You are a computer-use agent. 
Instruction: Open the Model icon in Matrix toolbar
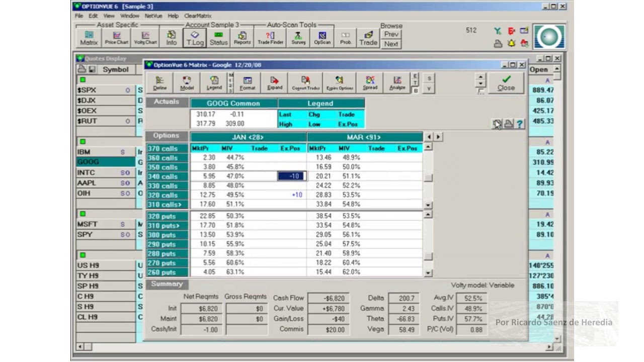[187, 83]
